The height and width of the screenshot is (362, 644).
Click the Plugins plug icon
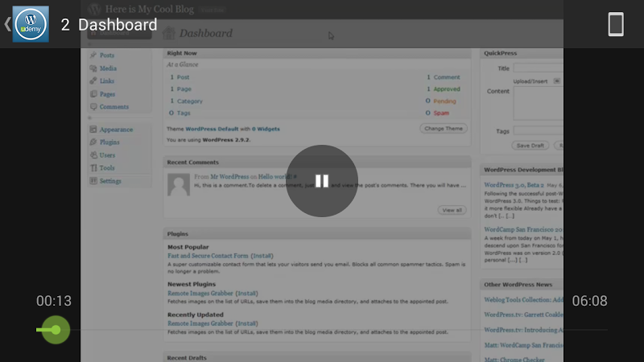click(93, 142)
